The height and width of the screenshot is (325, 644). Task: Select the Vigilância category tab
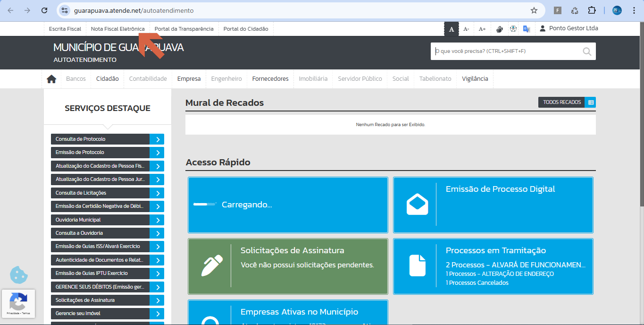(475, 79)
